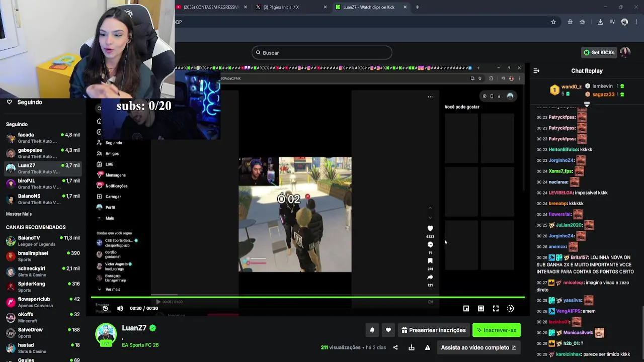Open the browser media control icon
Screen dimensions: 644x362
[x=612, y=22]
